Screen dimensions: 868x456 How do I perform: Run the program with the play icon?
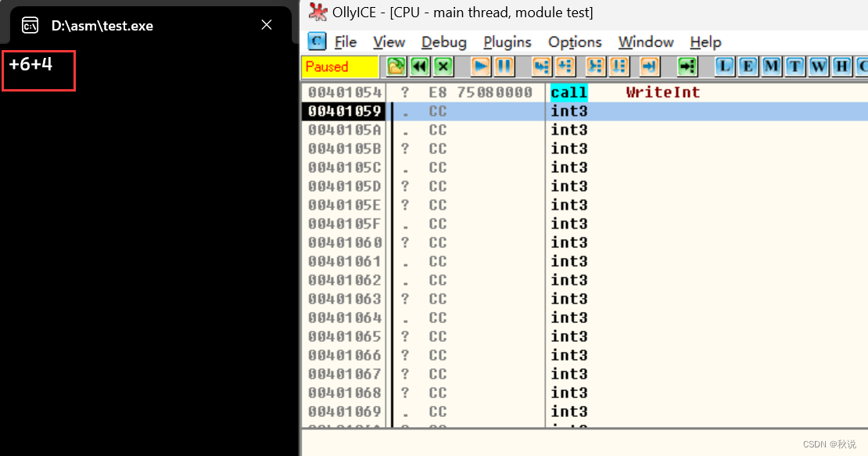pyautogui.click(x=480, y=67)
